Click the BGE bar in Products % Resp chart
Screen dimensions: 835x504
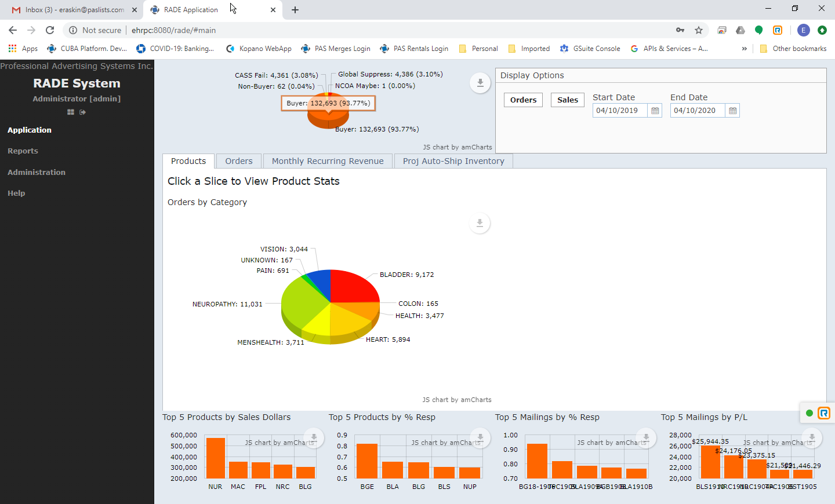[x=367, y=461]
